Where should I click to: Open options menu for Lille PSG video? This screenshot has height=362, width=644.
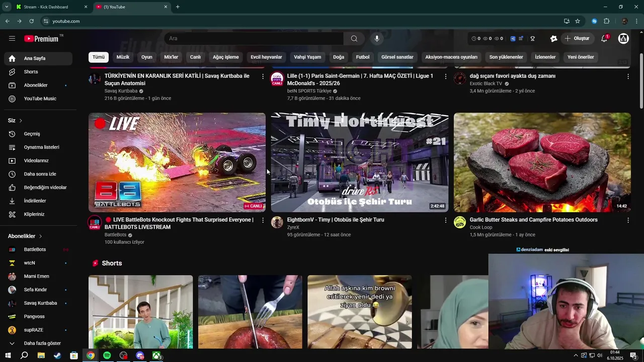point(445,76)
